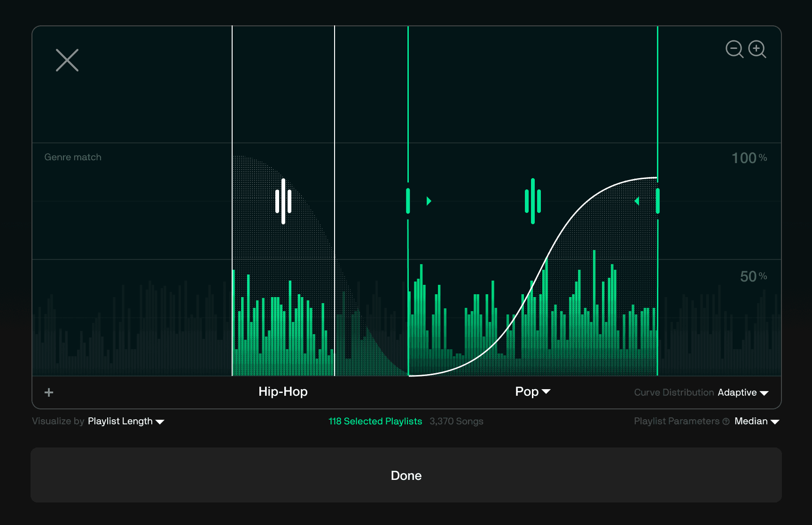Click the right-pointing green arrow marker
Image resolution: width=812 pixels, height=525 pixels.
tap(429, 201)
